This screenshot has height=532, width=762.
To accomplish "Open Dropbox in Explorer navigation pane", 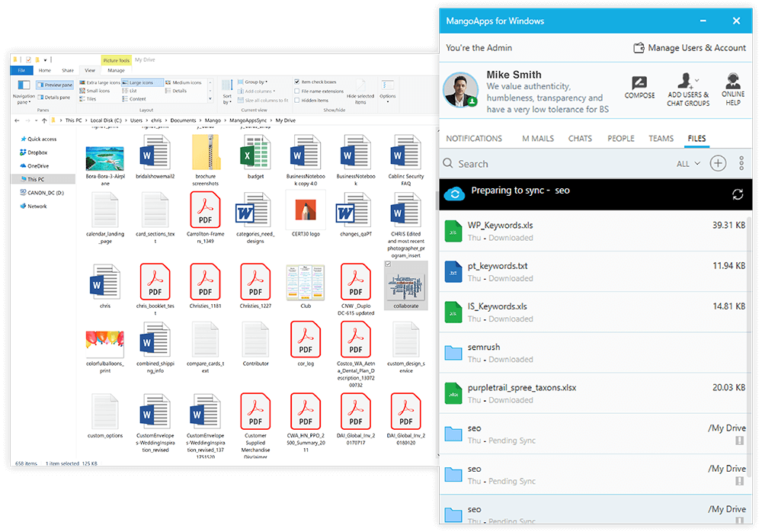I will [34, 152].
